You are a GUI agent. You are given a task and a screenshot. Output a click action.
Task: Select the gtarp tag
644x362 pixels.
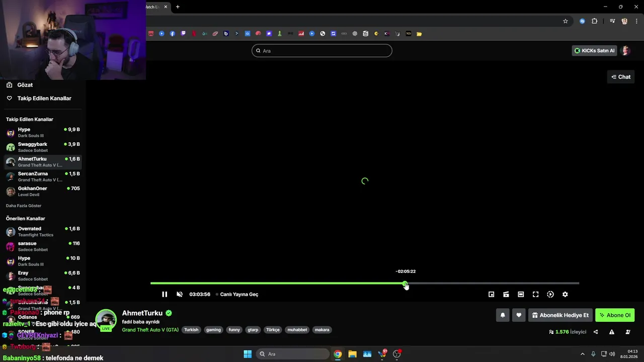pyautogui.click(x=253, y=330)
